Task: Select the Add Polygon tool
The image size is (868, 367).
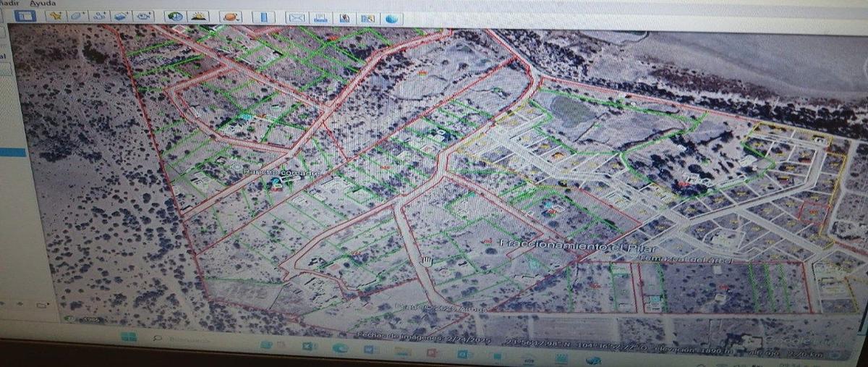Action: pyautogui.click(x=77, y=16)
